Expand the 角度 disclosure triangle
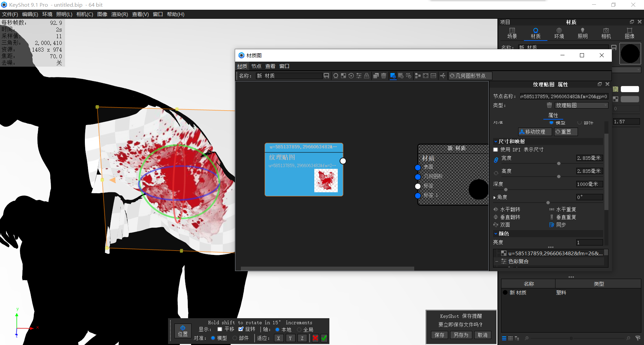The width and height of the screenshot is (644, 345). 494,197
